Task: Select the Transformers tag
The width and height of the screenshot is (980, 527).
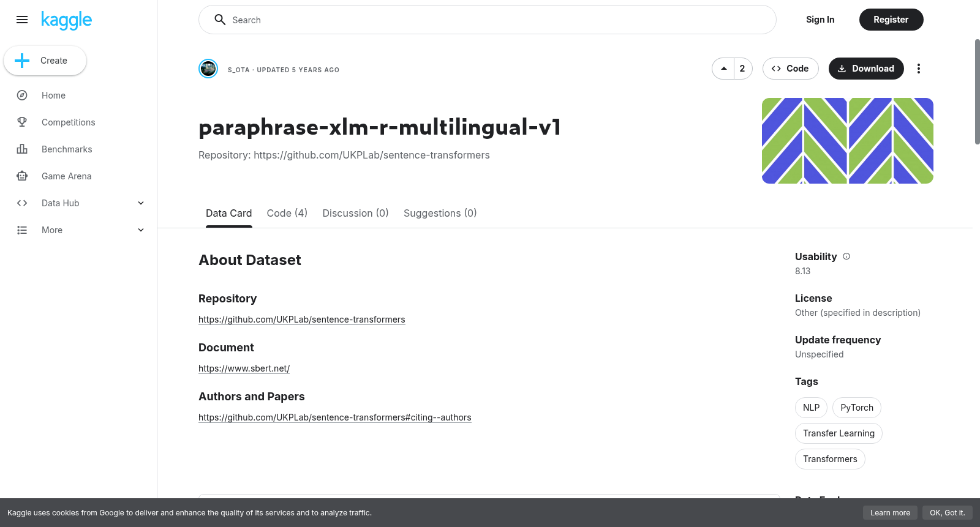Action: (x=831, y=459)
